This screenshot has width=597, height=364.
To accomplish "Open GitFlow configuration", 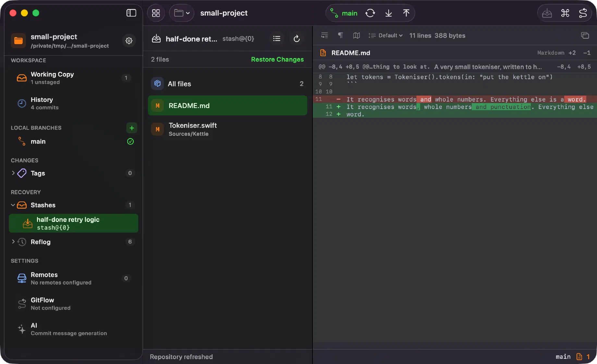I will [73, 304].
